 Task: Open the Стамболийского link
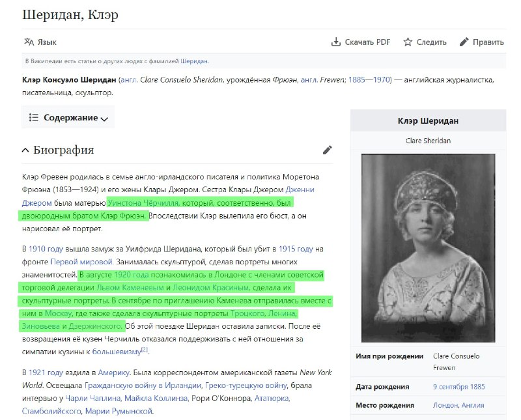(x=51, y=411)
